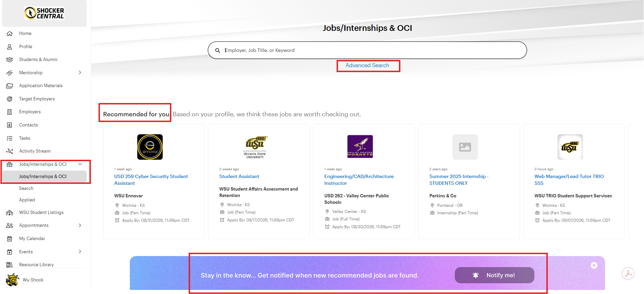The width and height of the screenshot is (644, 294).
Task: Click the Wichita State University logo
Action: point(255,147)
